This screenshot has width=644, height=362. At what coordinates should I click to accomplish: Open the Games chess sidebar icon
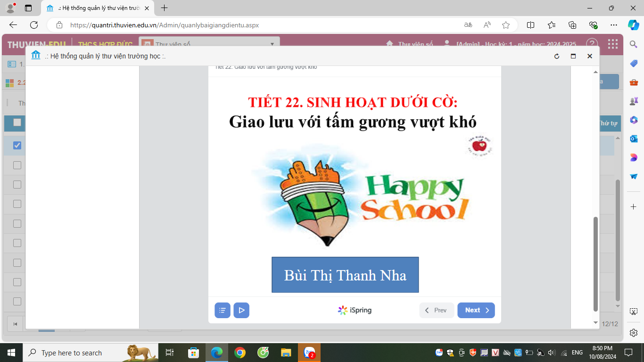[634, 101]
